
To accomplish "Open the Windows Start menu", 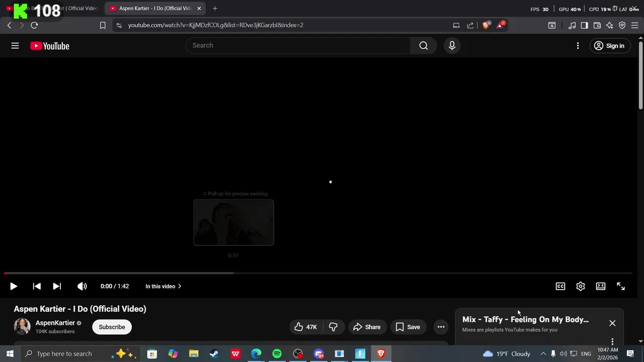I will (x=10, y=353).
